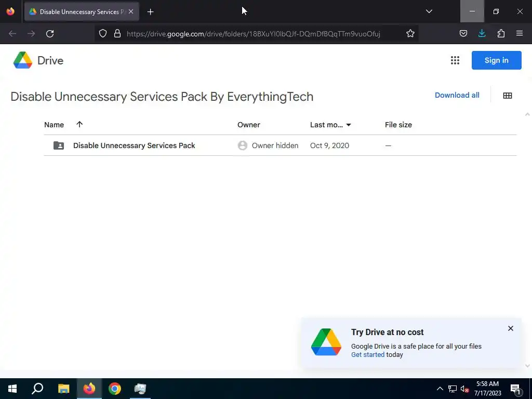This screenshot has width=532, height=399.
Task: Open the Windows Start menu
Action: point(12,389)
